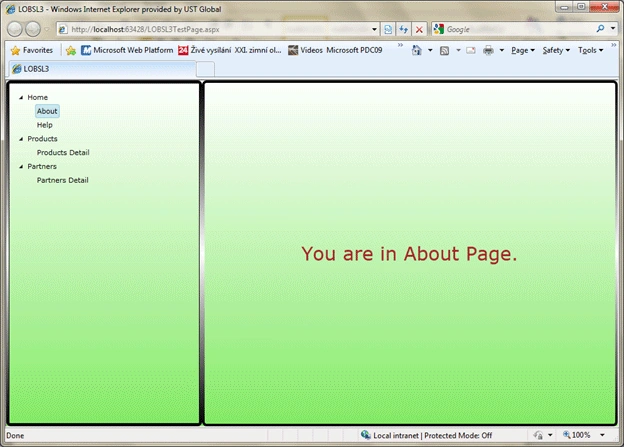624x447 pixels.
Task: Open the Safety menu
Action: click(x=556, y=51)
